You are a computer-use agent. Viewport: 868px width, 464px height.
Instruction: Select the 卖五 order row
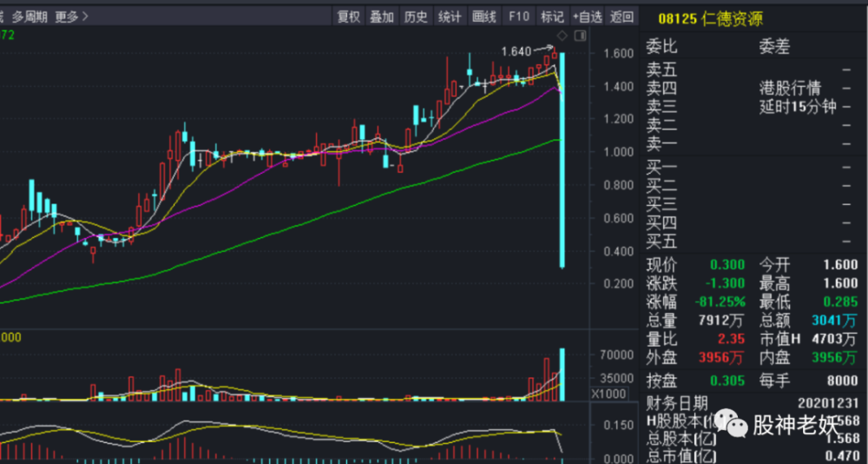(750, 70)
